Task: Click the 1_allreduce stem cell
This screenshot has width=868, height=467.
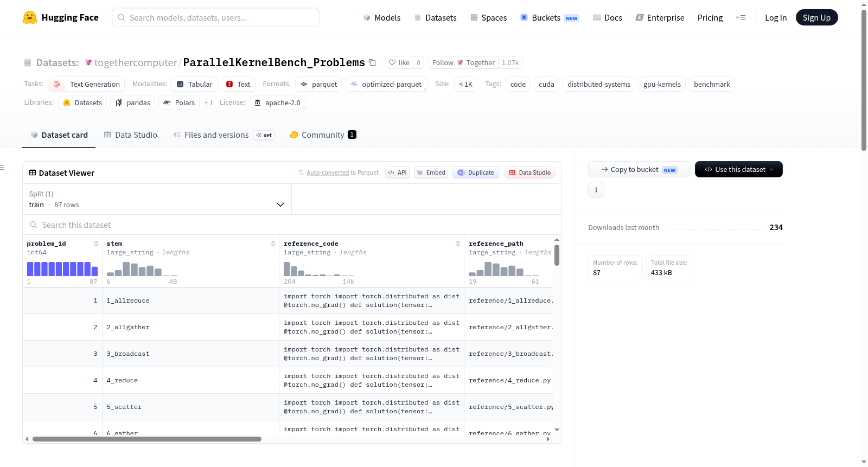Action: [x=190, y=300]
